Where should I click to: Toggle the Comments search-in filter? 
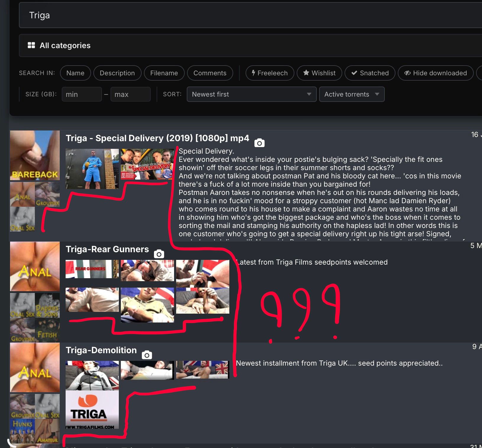(x=210, y=73)
